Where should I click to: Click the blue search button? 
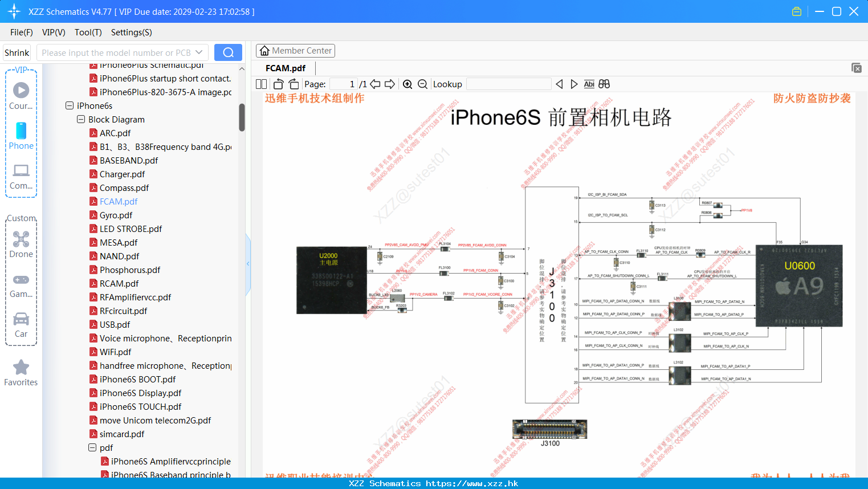coord(228,52)
